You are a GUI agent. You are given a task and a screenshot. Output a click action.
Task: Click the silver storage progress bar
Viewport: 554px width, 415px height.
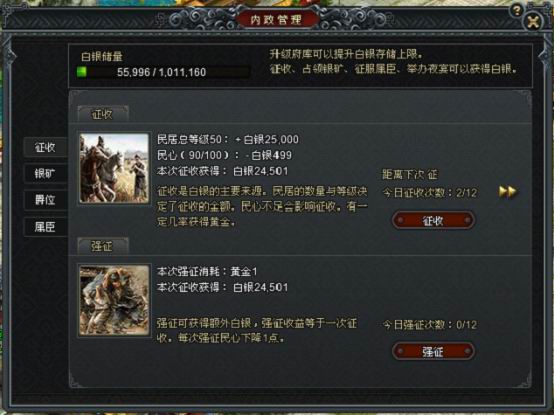(x=164, y=72)
